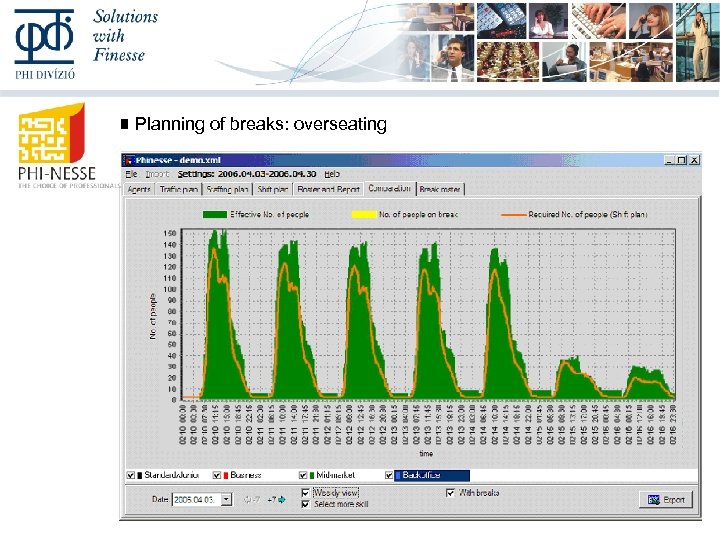Click the Planning of breaks: overseating heading
720x540 pixels.
tap(260, 124)
